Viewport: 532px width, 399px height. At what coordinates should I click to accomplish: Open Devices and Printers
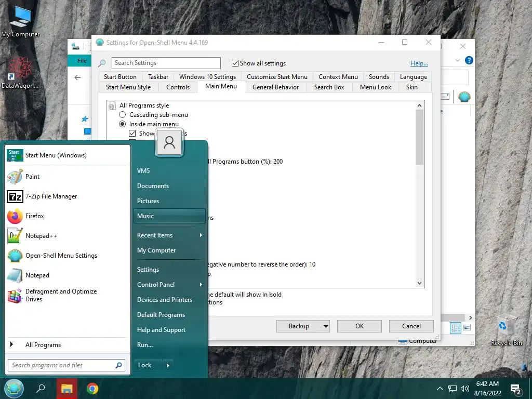(x=169, y=300)
